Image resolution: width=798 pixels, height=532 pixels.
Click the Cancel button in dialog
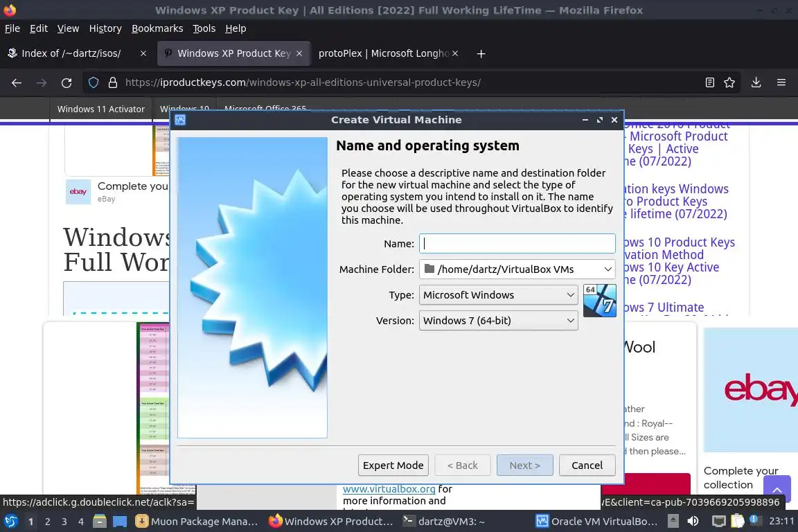587,465
